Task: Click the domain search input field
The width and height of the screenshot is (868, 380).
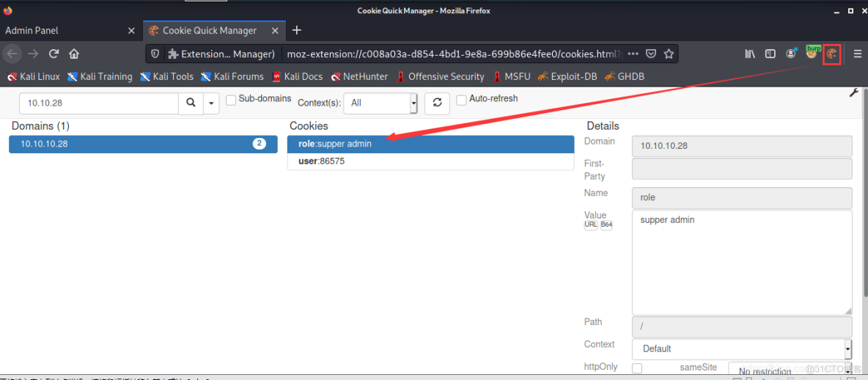Action: pos(99,103)
